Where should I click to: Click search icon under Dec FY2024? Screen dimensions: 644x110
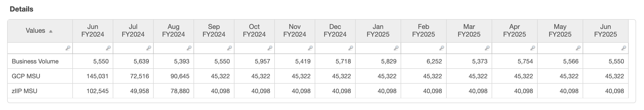point(351,48)
